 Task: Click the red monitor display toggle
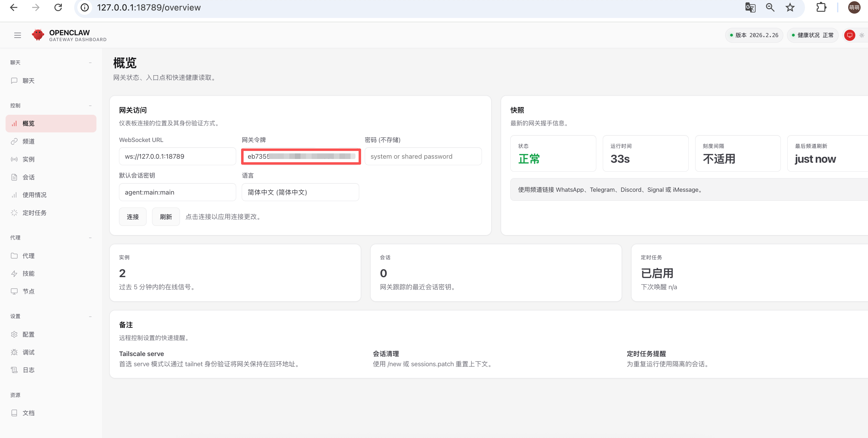[x=849, y=35]
